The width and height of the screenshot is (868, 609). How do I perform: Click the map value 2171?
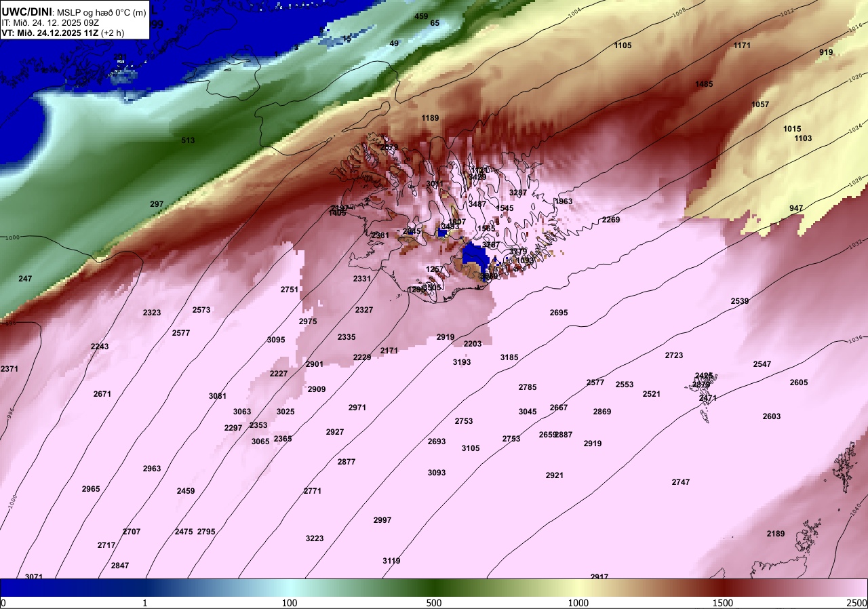[389, 351]
